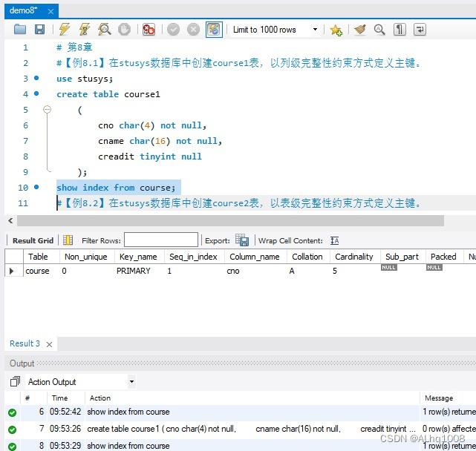Toggle stop-on-error script execution icon
The height and width of the screenshot is (451, 476).
pyautogui.click(x=149, y=30)
